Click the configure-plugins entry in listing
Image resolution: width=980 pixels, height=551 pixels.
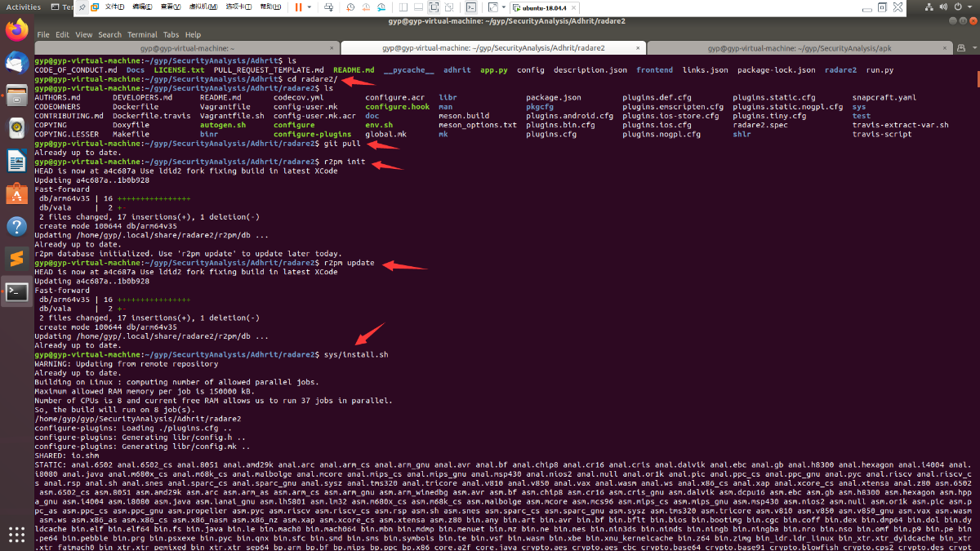[313, 134]
